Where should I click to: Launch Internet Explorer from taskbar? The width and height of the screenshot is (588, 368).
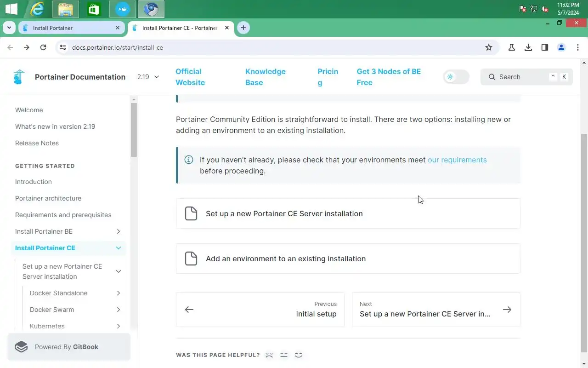click(x=37, y=9)
